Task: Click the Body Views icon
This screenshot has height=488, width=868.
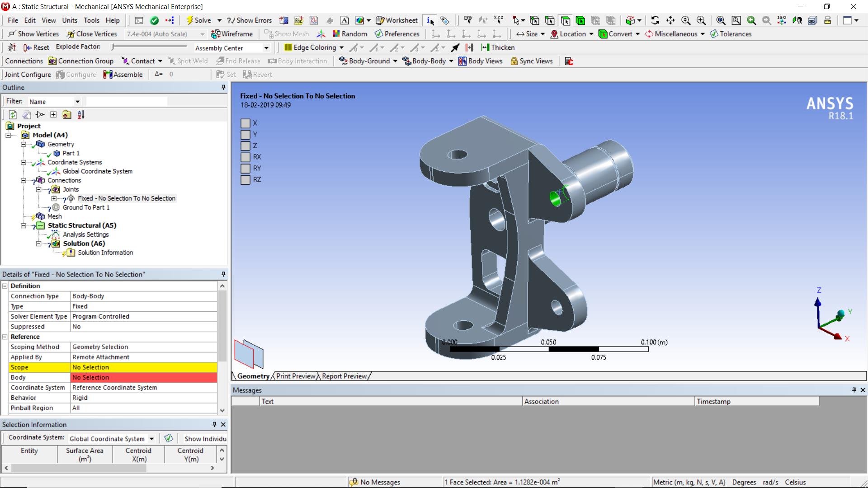Action: coord(462,61)
